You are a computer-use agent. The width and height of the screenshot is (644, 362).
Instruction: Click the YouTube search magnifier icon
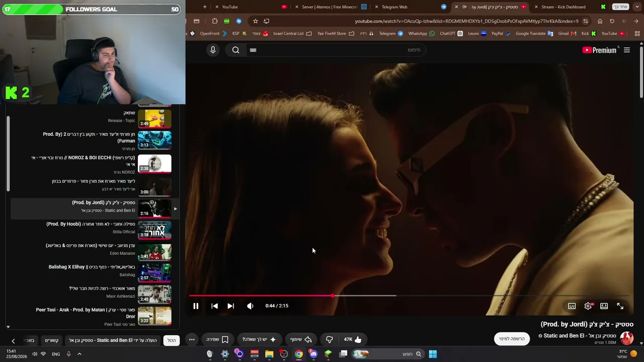235,50
